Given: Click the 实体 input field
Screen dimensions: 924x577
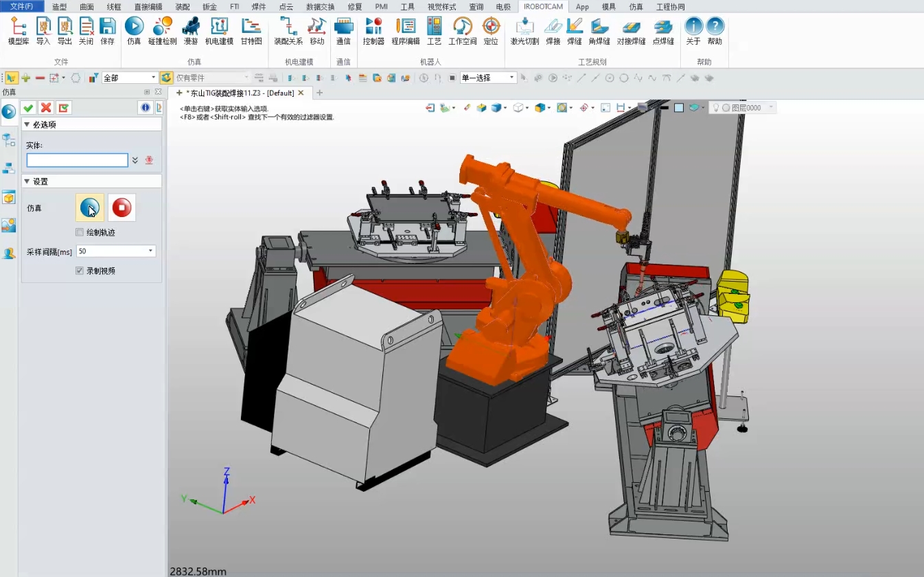Looking at the screenshot, I should point(77,160).
